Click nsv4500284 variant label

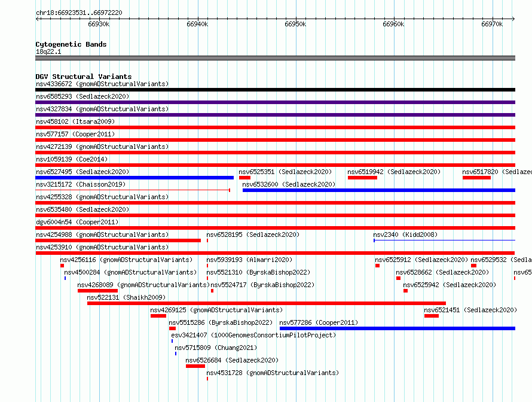pos(130,272)
